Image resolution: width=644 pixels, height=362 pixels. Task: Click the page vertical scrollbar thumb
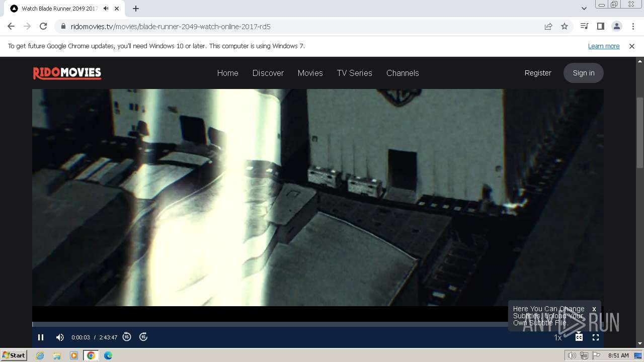click(x=640, y=133)
